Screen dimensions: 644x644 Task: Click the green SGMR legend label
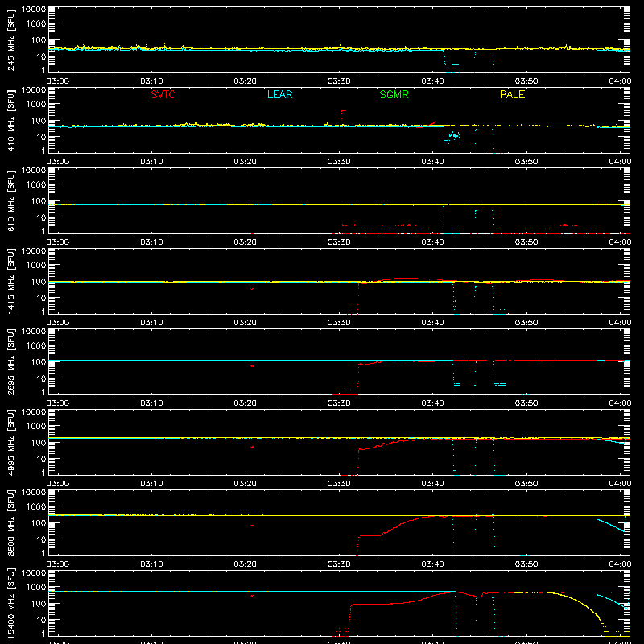point(394,94)
